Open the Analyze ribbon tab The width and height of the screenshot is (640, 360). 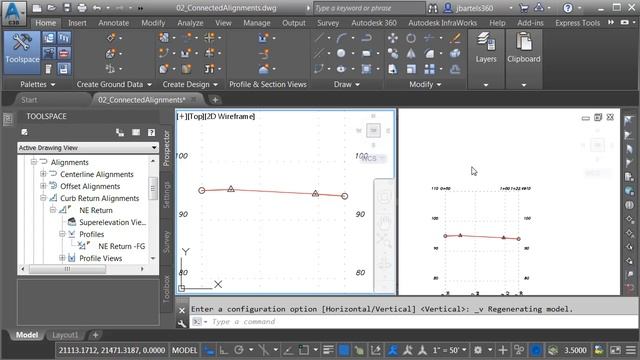coord(190,23)
